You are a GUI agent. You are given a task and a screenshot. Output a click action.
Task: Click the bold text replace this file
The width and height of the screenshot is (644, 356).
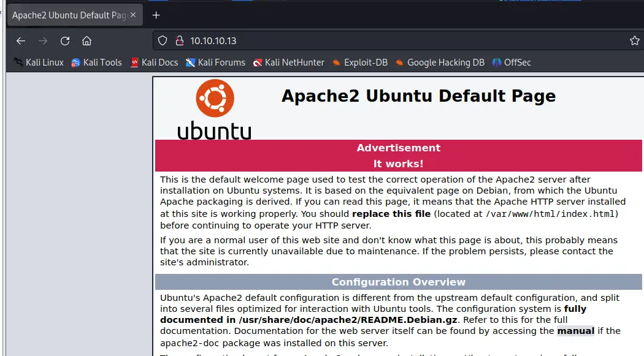(x=391, y=214)
